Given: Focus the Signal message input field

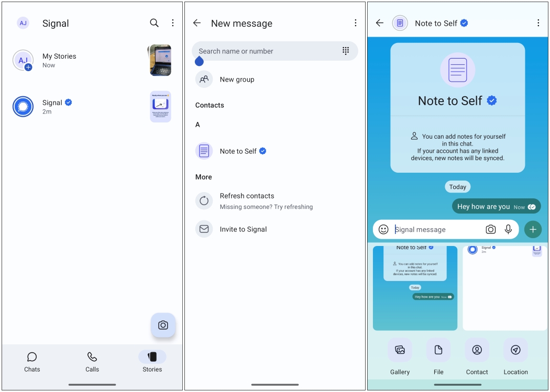Looking at the screenshot, I should (x=435, y=229).
